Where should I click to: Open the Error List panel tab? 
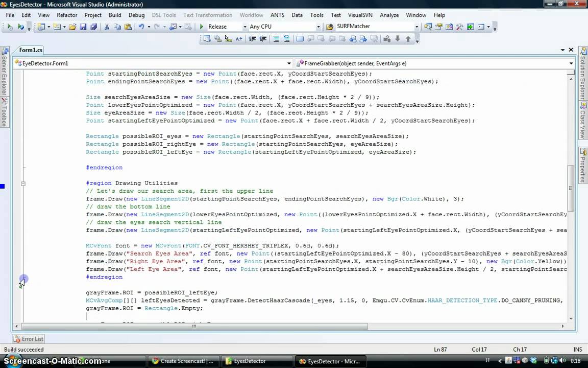[28, 339]
